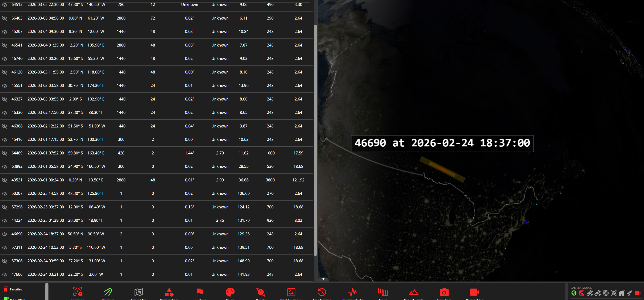Select satellite ID 46330 row
Screen dimensions: 644x300
click(x=17, y=113)
